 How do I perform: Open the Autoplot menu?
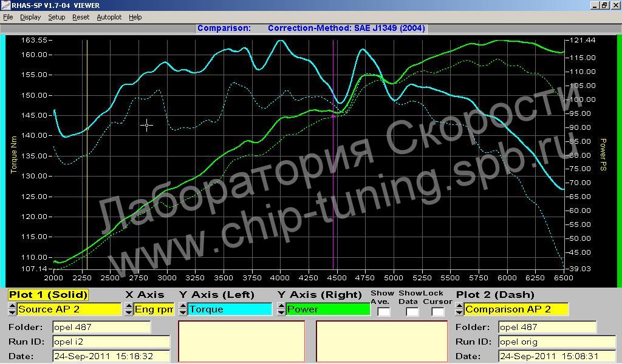tap(109, 17)
